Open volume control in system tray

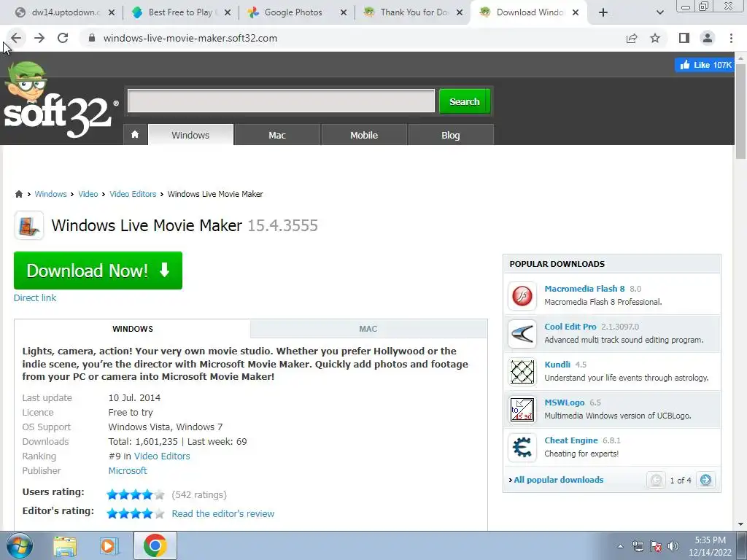pos(673,546)
